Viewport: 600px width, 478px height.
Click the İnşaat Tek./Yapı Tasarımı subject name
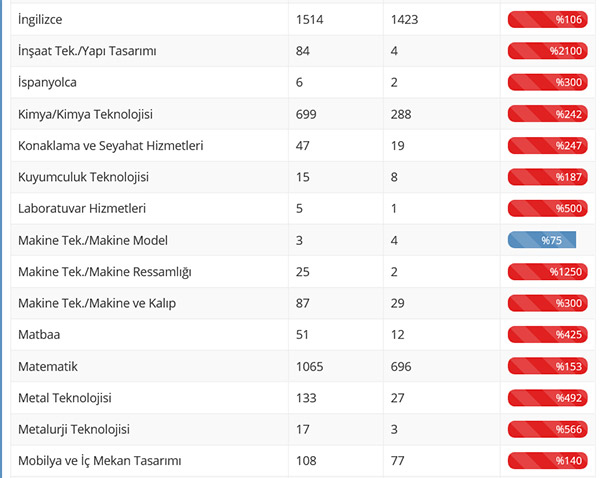click(87, 50)
